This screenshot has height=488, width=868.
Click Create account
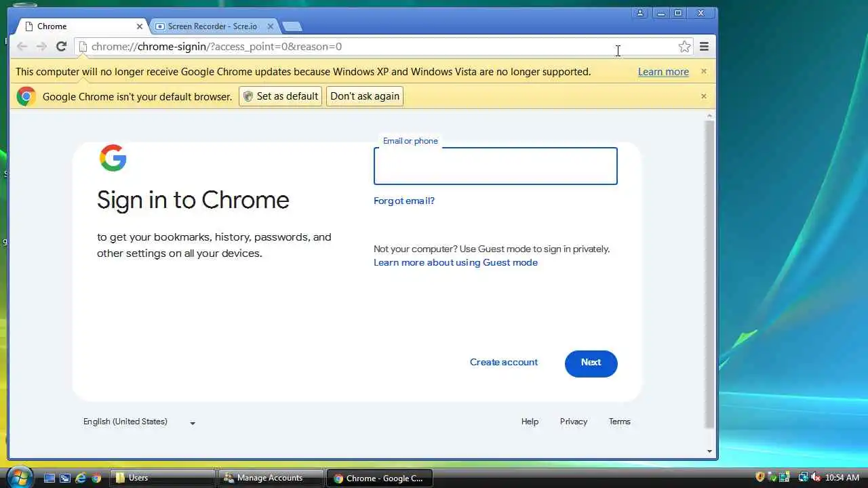coord(504,363)
